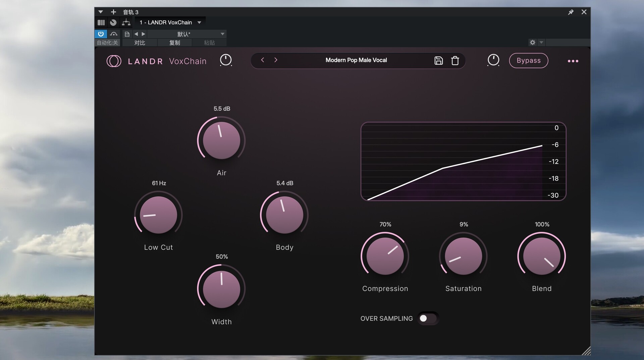The height and width of the screenshot is (360, 644).
Task: Toggle the OVER SAMPLING switch
Action: [428, 318]
